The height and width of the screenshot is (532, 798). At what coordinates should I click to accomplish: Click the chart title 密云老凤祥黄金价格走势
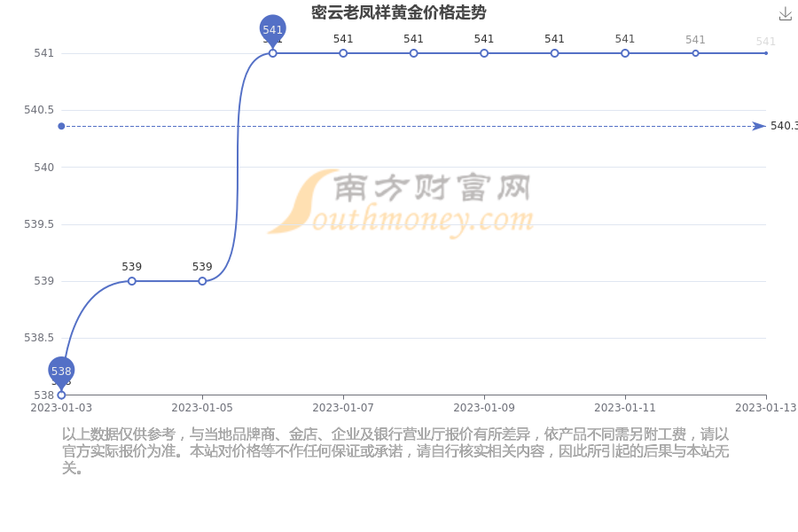(x=398, y=12)
